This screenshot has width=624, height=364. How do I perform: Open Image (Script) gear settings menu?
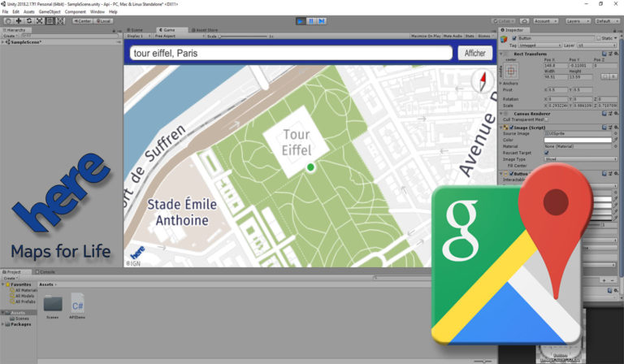click(x=616, y=128)
